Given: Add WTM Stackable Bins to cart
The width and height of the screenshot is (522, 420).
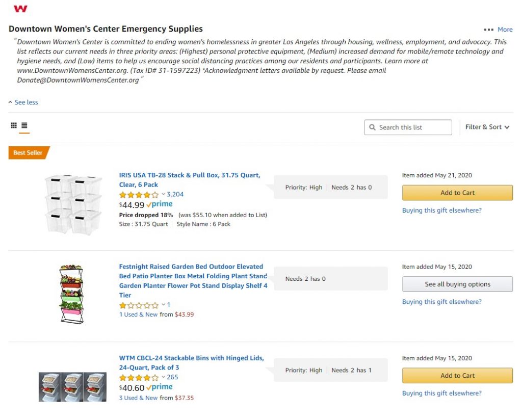Looking at the screenshot, I should (457, 376).
